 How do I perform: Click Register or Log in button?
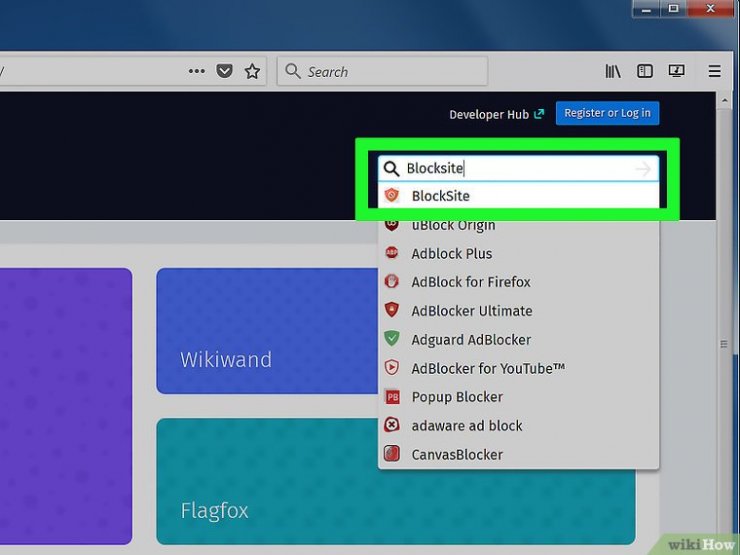[607, 113]
